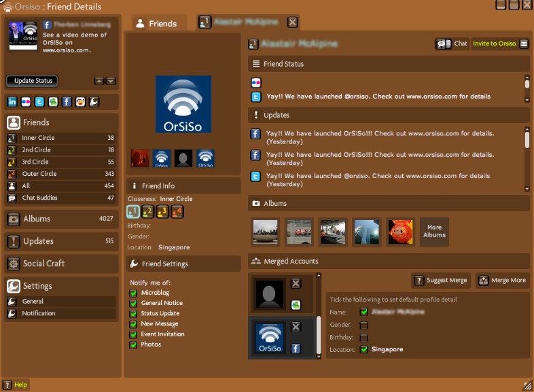Open General settings

61,302
